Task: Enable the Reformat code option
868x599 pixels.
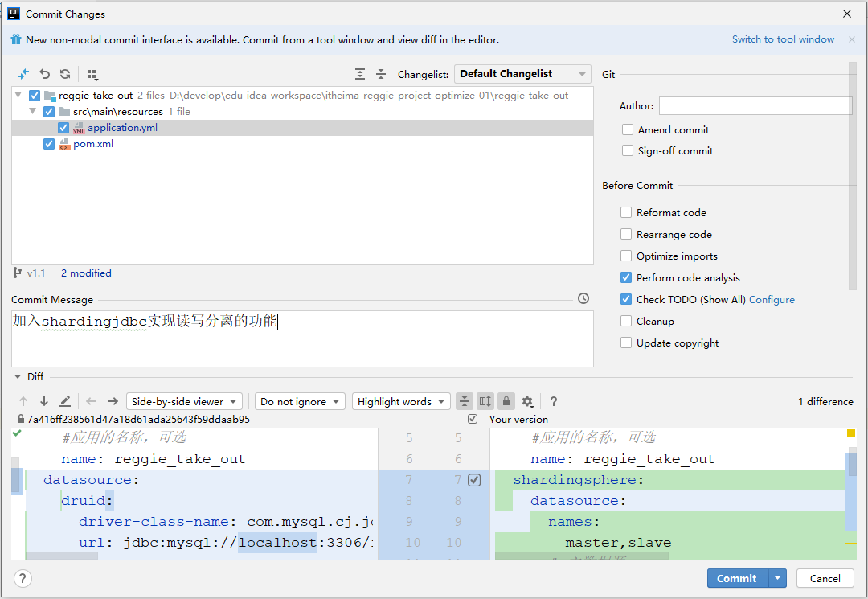Action: coord(626,212)
